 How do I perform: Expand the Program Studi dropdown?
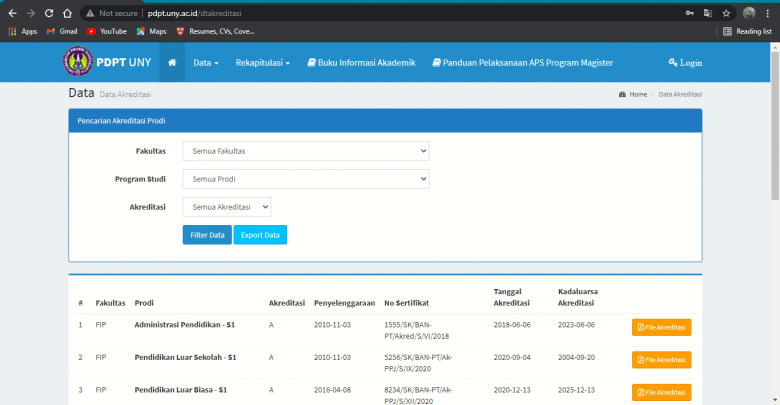305,179
